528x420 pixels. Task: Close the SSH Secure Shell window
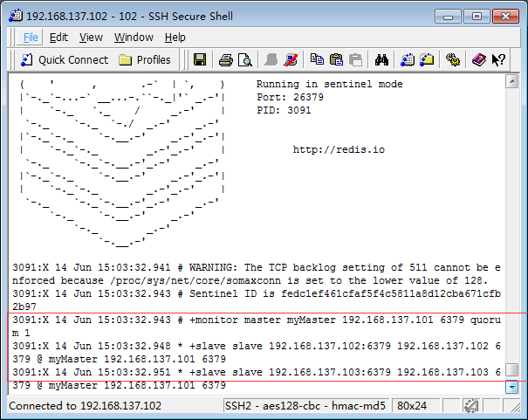click(x=505, y=17)
